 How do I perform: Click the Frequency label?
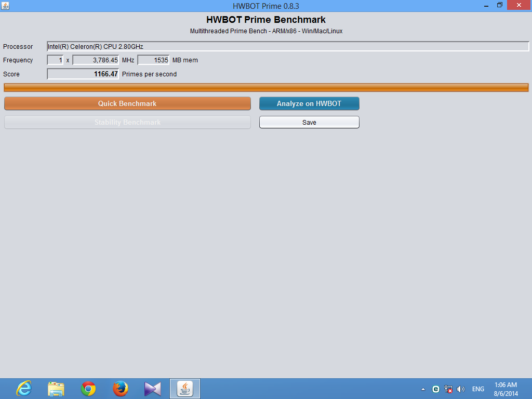point(18,60)
